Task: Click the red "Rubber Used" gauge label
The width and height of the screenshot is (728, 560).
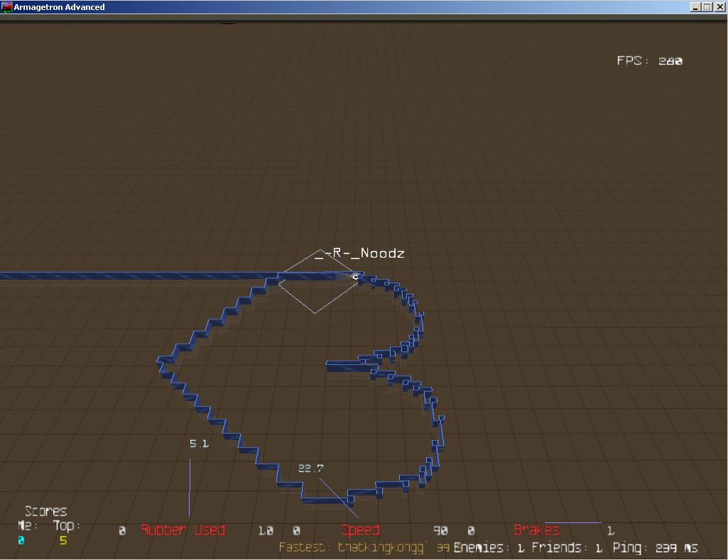Action: (183, 530)
